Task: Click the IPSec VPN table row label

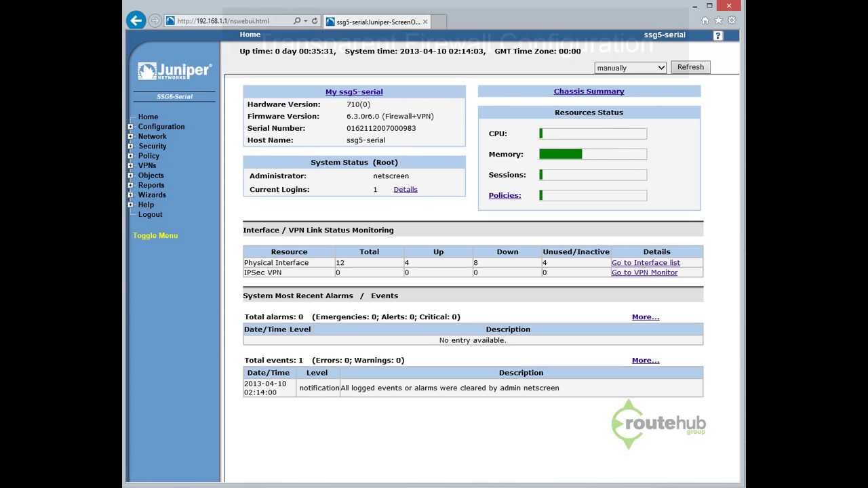Action: 262,272
